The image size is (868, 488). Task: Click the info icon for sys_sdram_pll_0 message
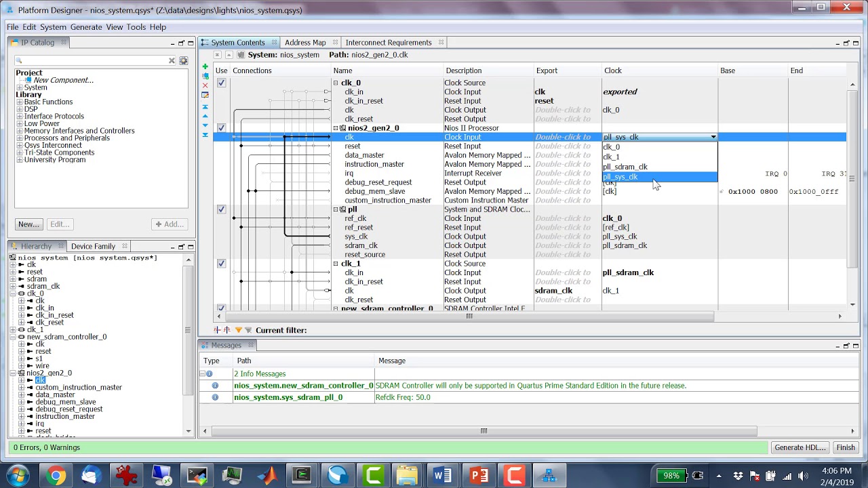click(x=215, y=397)
